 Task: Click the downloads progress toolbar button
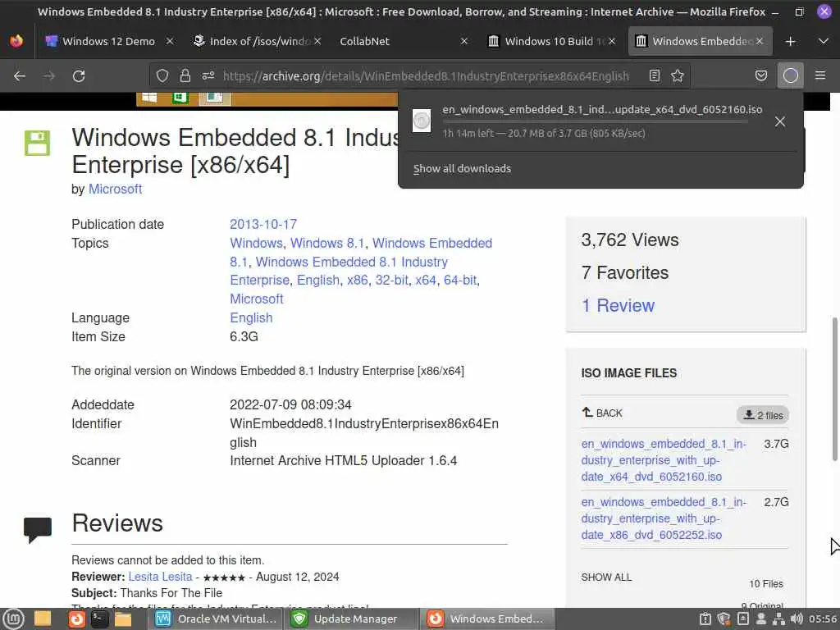coord(790,76)
